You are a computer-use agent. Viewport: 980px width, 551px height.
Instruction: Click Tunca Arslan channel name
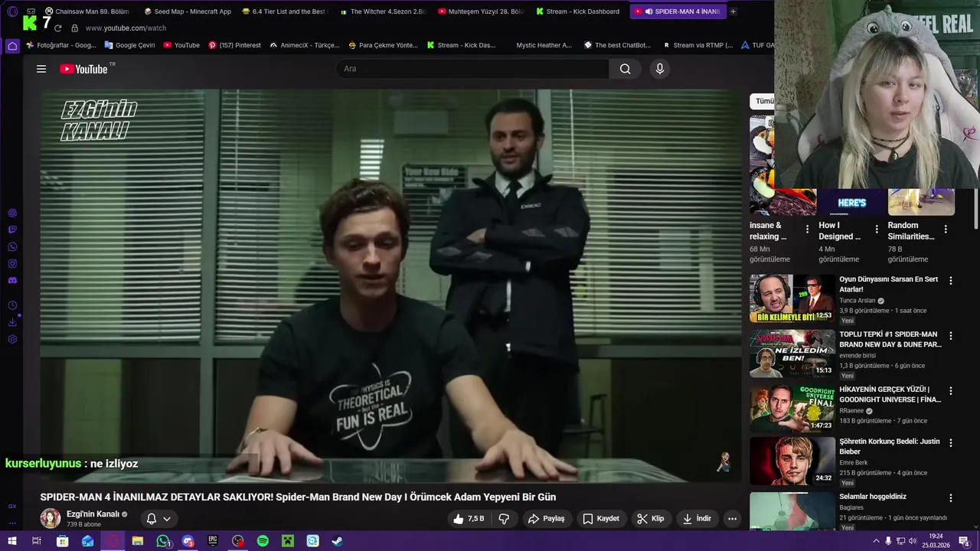(857, 301)
